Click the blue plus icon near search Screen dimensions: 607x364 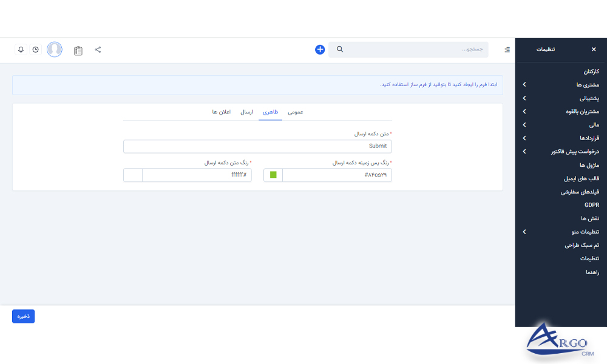click(x=320, y=49)
